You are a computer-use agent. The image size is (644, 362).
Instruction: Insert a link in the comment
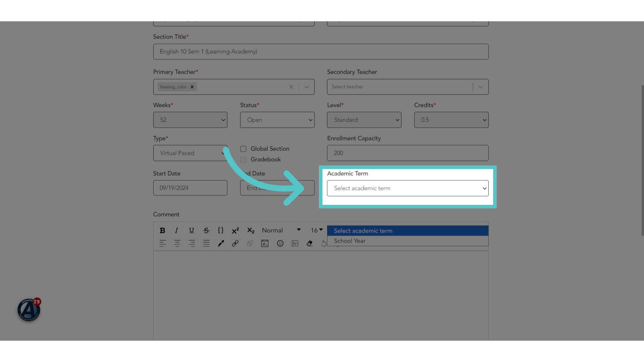235,243
